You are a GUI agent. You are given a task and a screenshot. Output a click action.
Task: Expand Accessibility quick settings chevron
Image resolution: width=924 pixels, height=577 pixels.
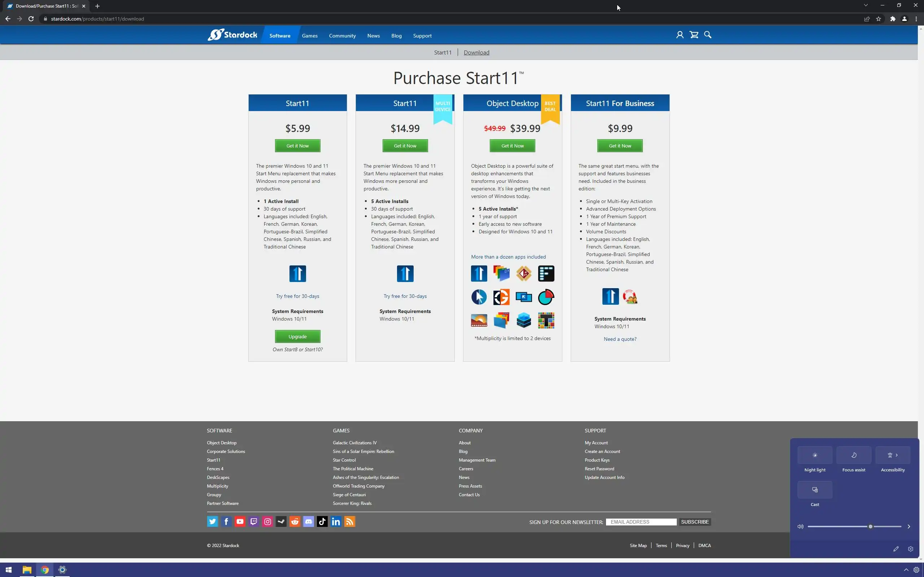(897, 455)
